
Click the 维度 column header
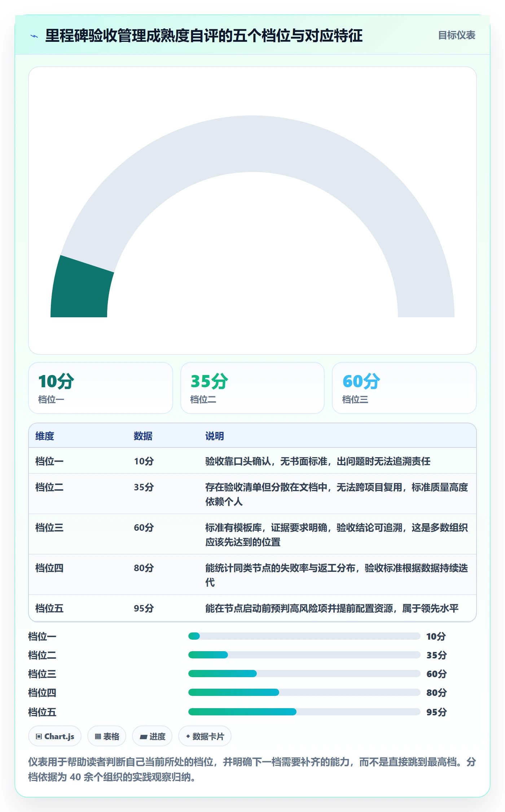[45, 436]
